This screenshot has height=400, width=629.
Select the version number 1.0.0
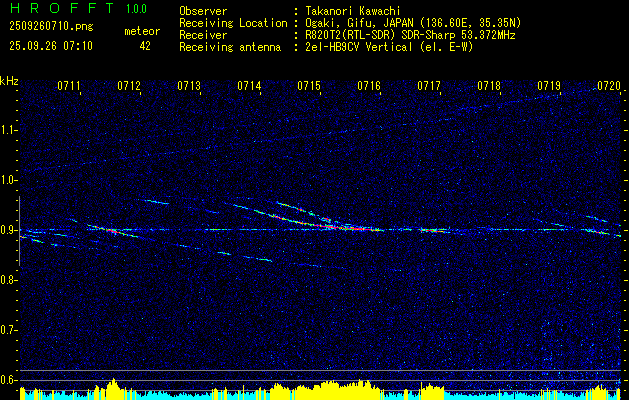click(136, 9)
